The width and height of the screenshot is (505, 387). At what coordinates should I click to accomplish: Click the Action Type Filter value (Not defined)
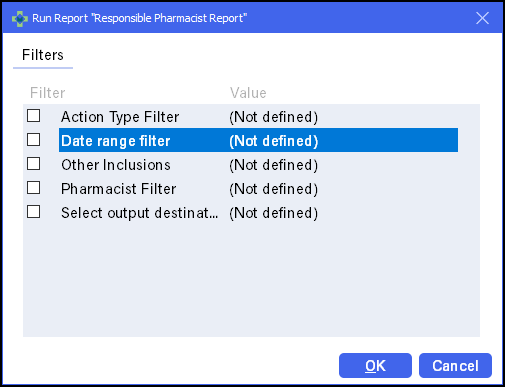pos(274,117)
